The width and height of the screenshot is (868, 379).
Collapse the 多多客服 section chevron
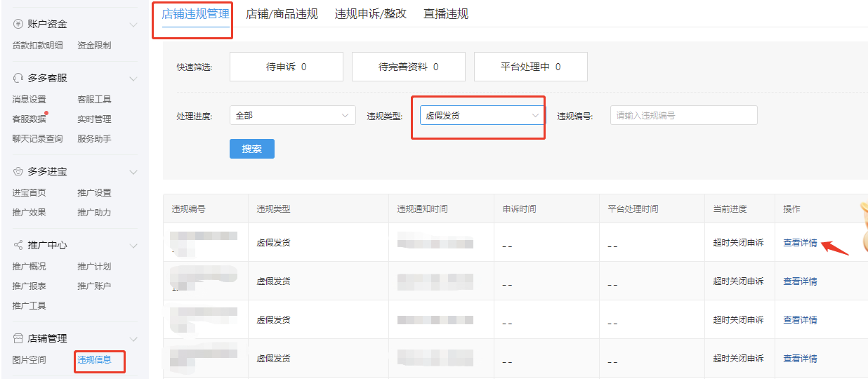click(133, 78)
